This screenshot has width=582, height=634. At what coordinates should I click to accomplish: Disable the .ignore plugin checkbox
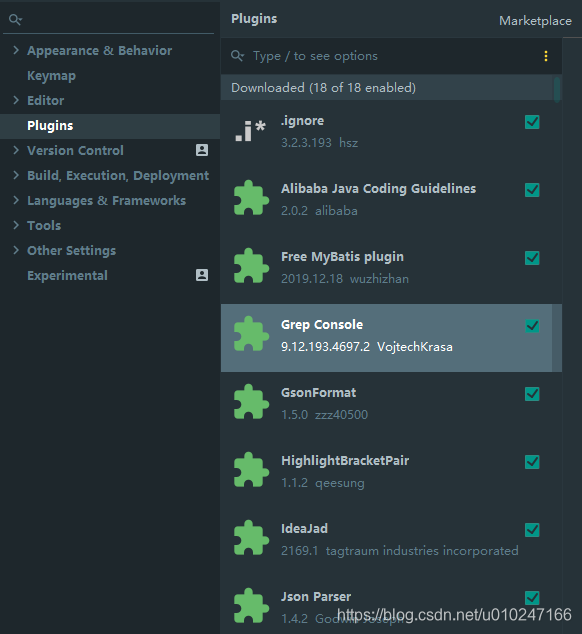pyautogui.click(x=532, y=122)
